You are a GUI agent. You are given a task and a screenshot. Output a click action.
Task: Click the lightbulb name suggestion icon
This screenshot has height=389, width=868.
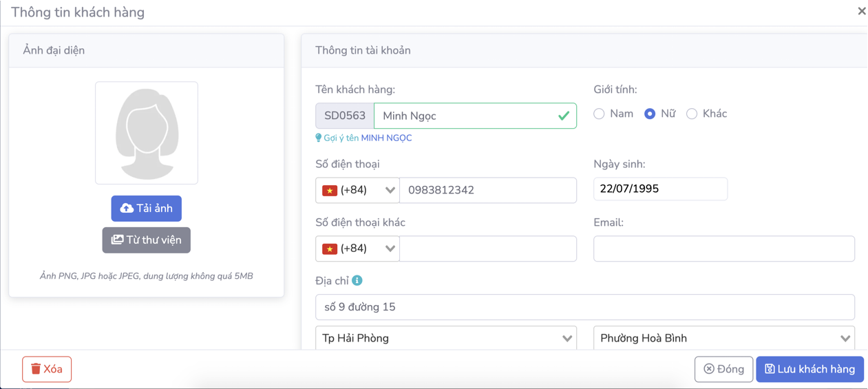coord(319,138)
